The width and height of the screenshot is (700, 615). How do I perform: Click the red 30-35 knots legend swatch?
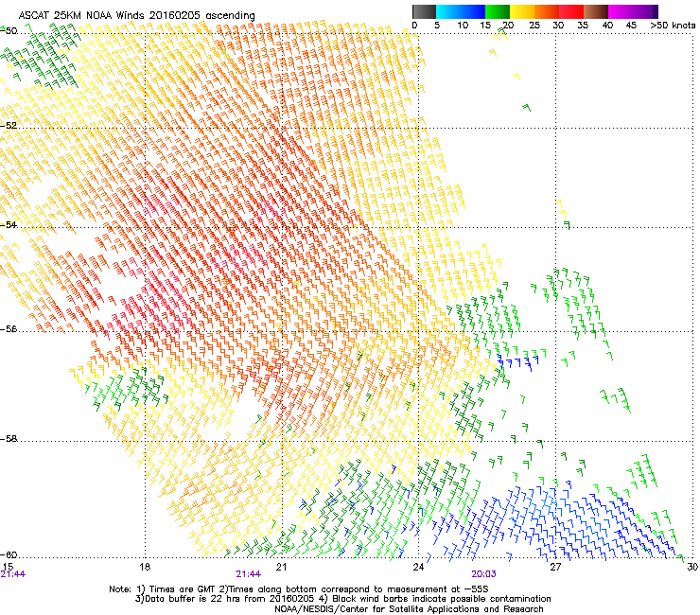click(571, 11)
